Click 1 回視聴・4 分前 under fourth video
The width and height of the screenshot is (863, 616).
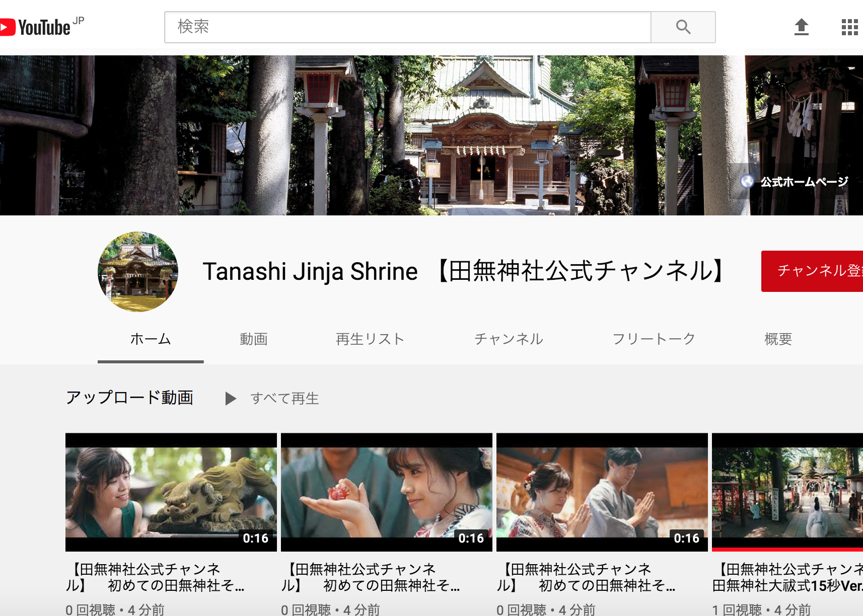point(762,609)
